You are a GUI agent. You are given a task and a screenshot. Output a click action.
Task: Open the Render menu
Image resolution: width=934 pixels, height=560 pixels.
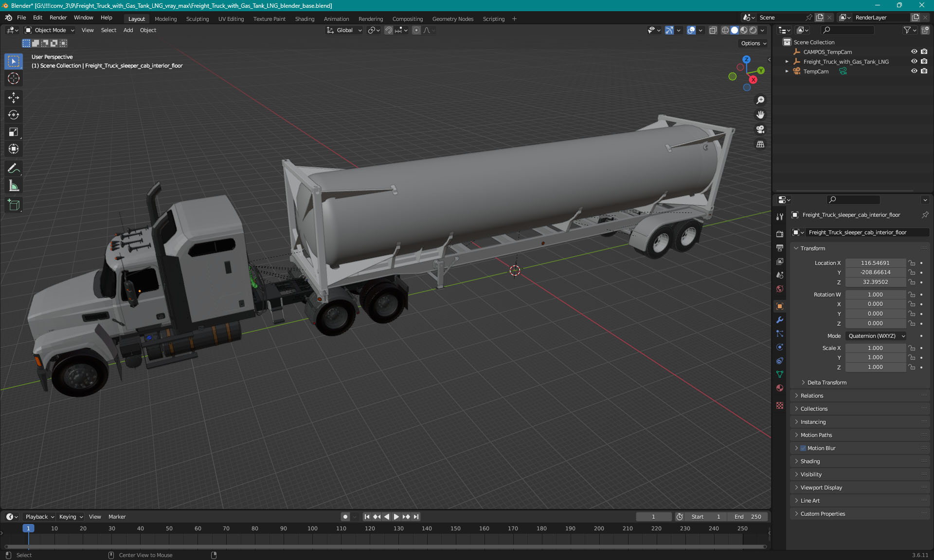point(58,17)
